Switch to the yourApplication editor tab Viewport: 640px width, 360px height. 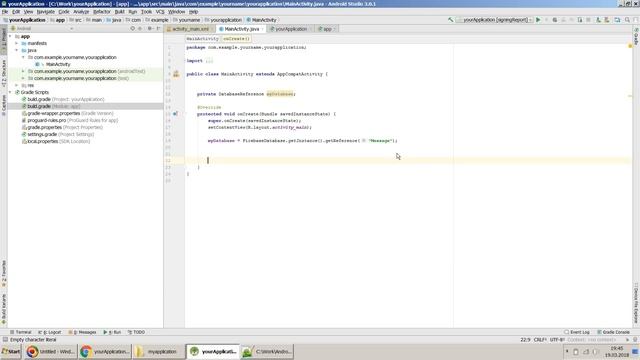point(291,29)
